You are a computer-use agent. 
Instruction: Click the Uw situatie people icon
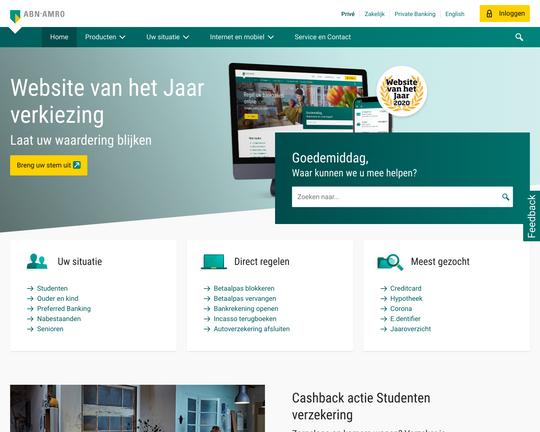(37, 262)
